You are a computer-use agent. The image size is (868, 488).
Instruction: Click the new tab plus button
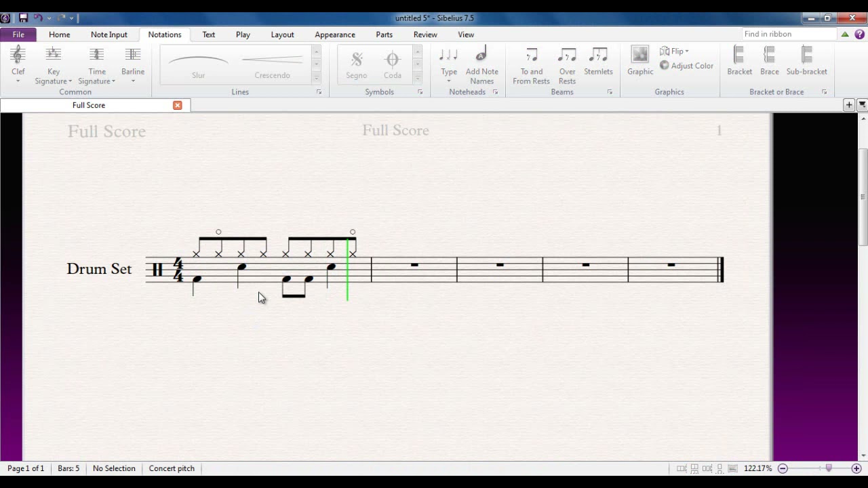coord(849,105)
